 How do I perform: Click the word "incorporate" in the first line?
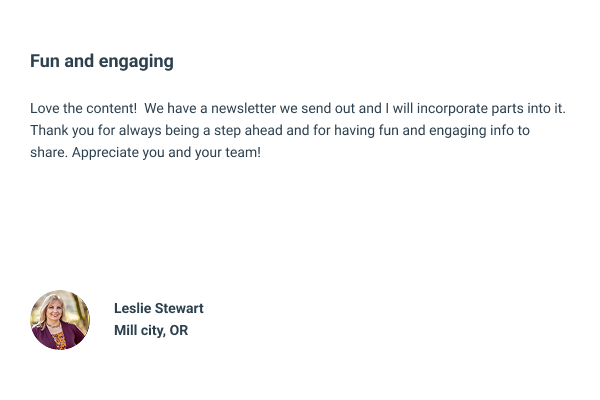pos(468,107)
